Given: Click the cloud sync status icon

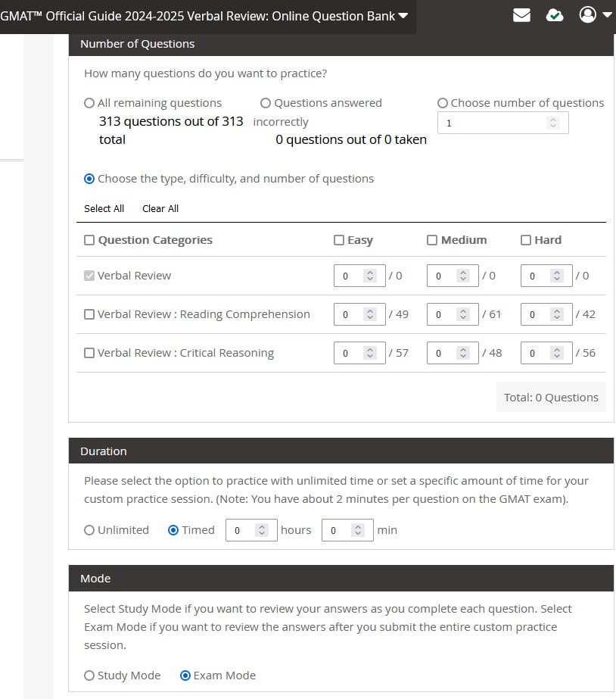Looking at the screenshot, I should [x=555, y=15].
